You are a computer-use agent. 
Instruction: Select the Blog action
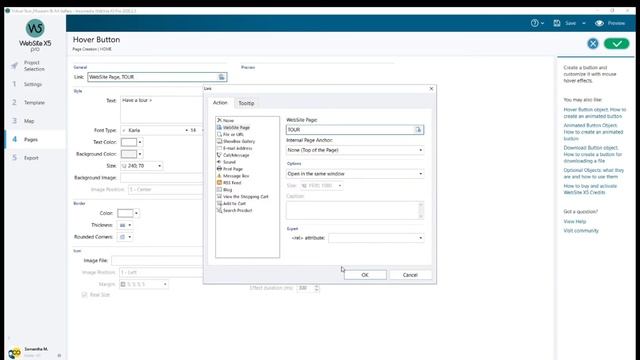click(224, 190)
